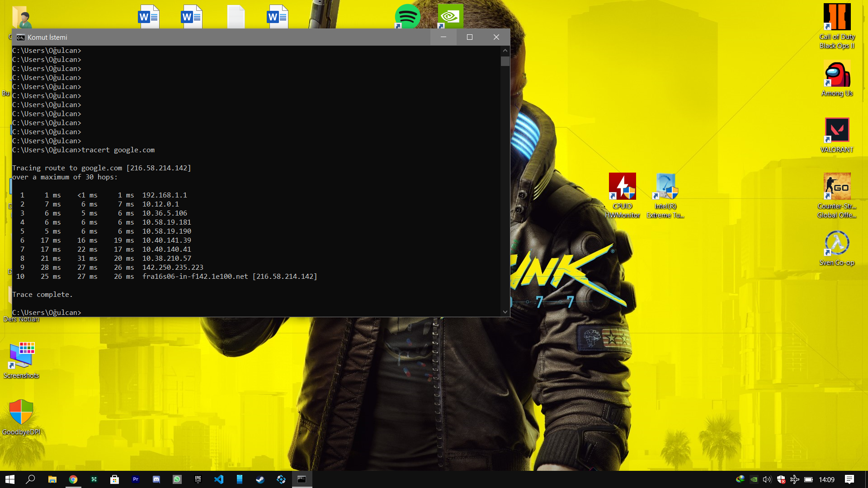This screenshot has height=488, width=868.
Task: Open Windows Security shield tray icon
Action: [x=781, y=479]
